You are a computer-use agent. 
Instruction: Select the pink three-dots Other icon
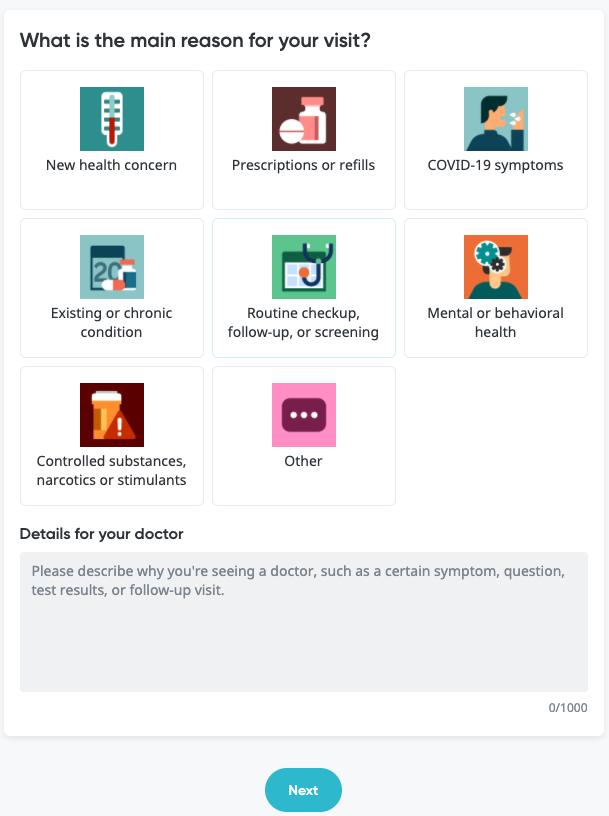304,415
